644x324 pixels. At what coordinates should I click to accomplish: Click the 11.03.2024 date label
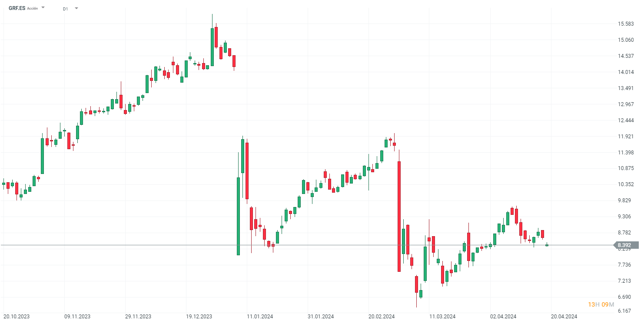pos(442,317)
